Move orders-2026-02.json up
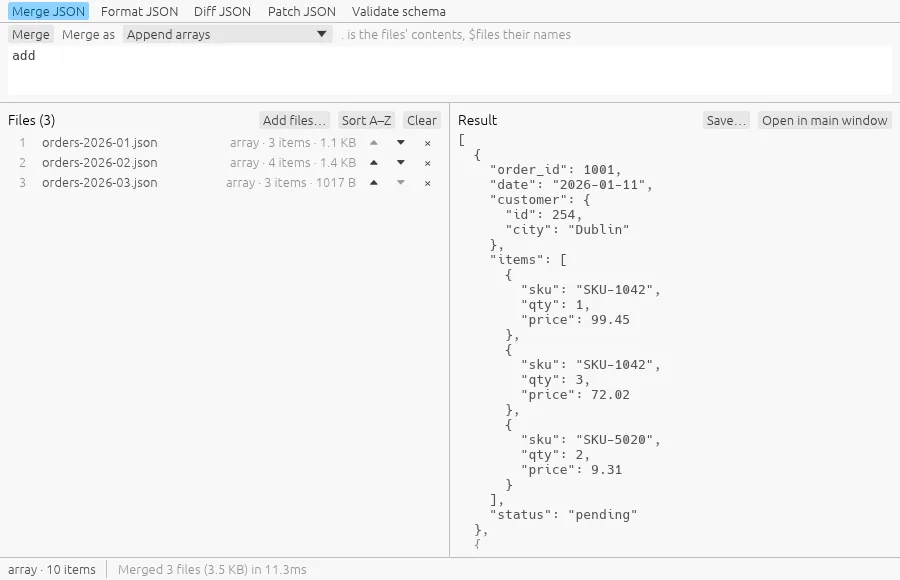 pos(374,163)
